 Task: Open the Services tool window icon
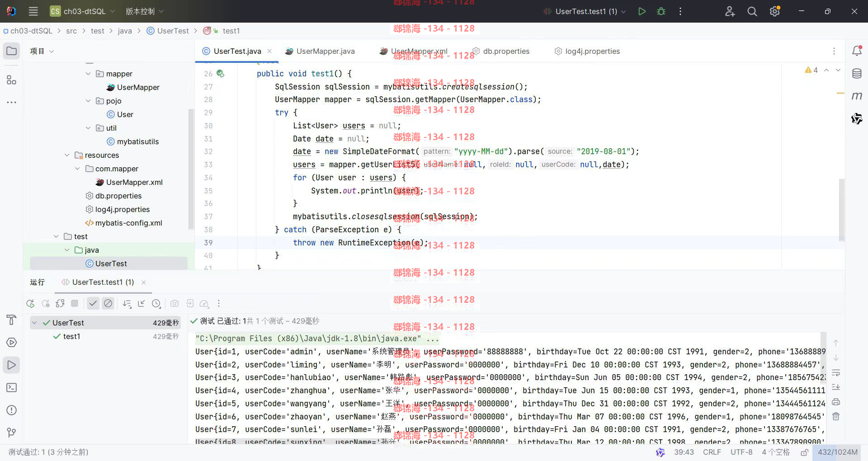[12, 343]
